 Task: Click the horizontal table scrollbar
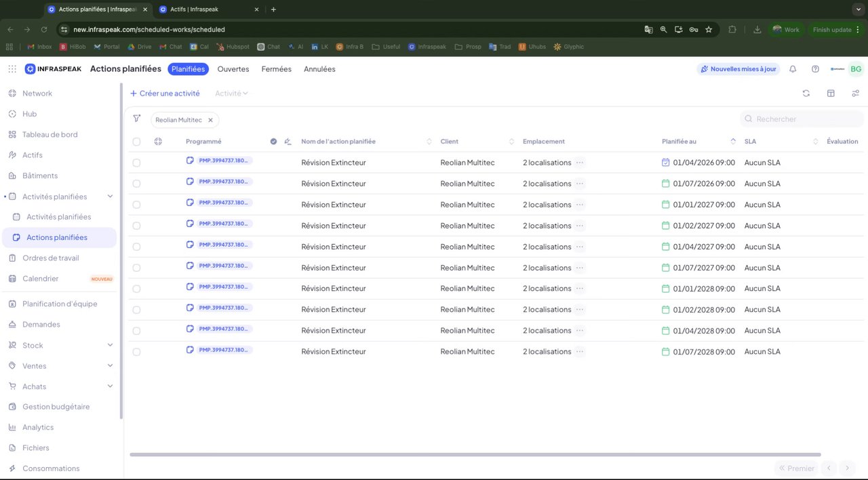pyautogui.click(x=475, y=454)
